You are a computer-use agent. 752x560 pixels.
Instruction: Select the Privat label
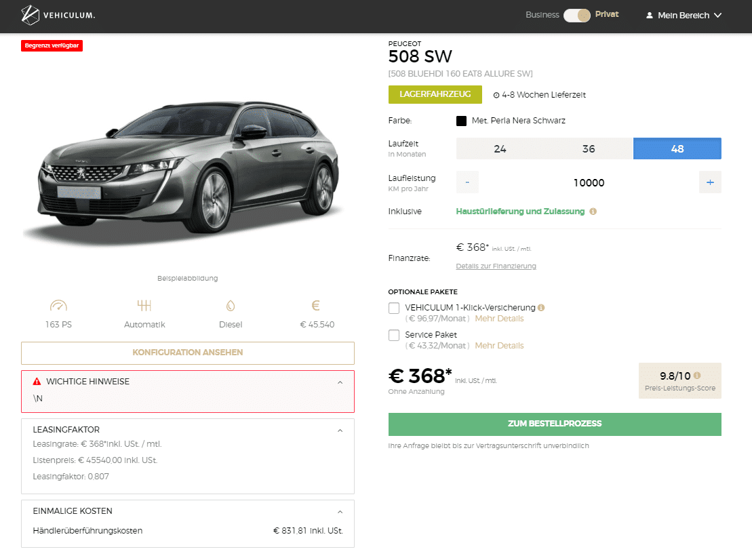pos(607,14)
